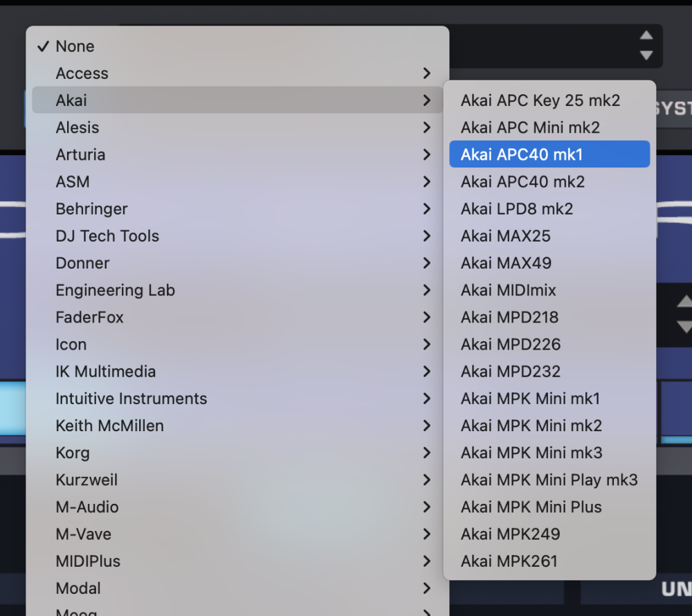Choose Akai MPK261 controller

pyautogui.click(x=509, y=561)
